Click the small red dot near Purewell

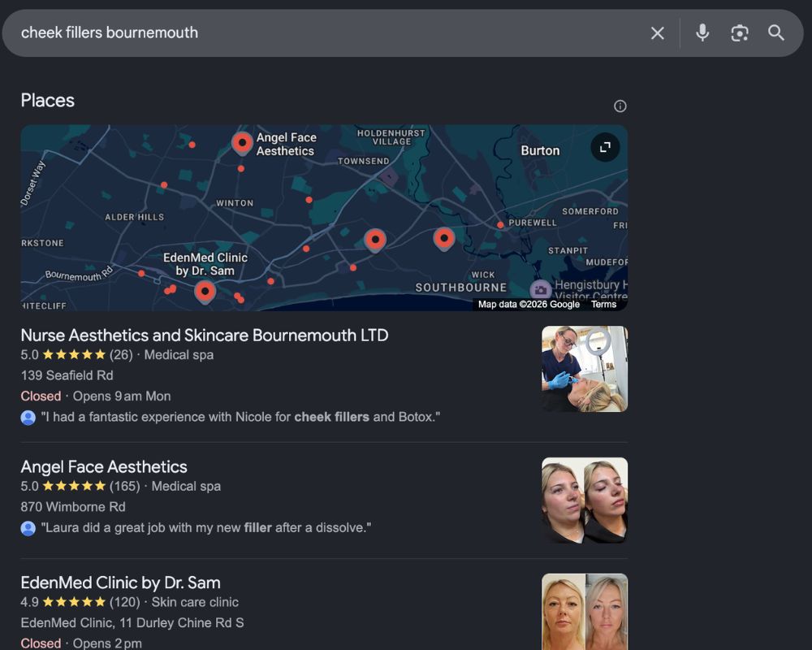(x=500, y=225)
